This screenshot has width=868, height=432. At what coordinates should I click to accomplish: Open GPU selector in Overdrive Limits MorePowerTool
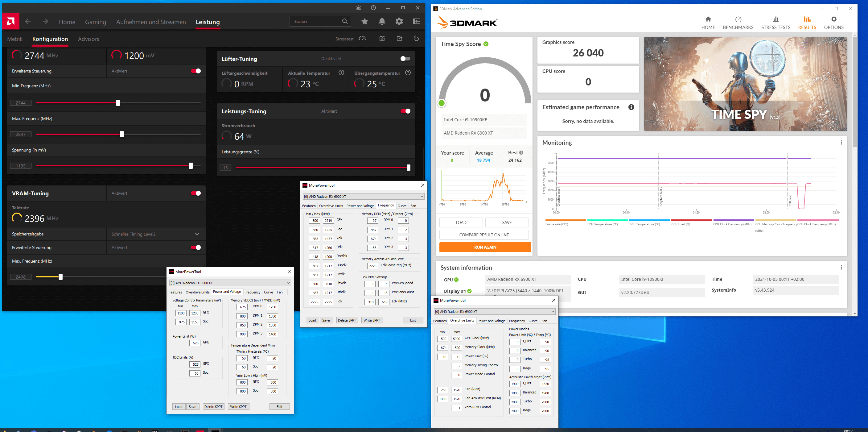point(494,312)
